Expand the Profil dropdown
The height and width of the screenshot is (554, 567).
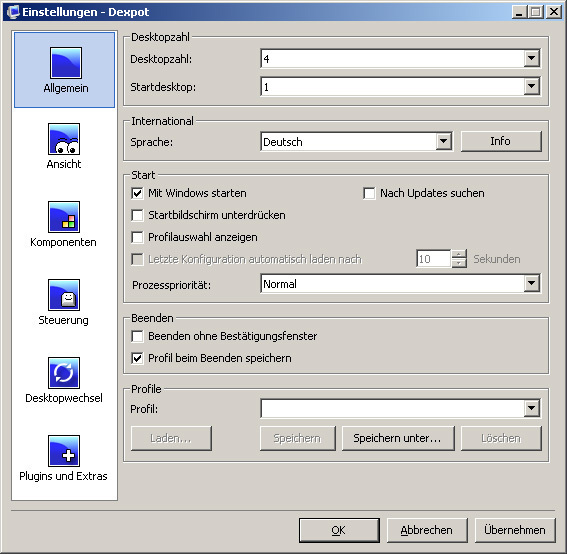coord(531,408)
